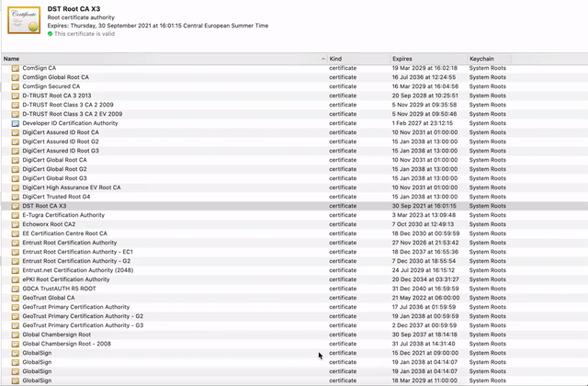The width and height of the screenshot is (588, 386).
Task: Click icon beside DigiCert Assured ID Root G2
Action: (x=15, y=142)
